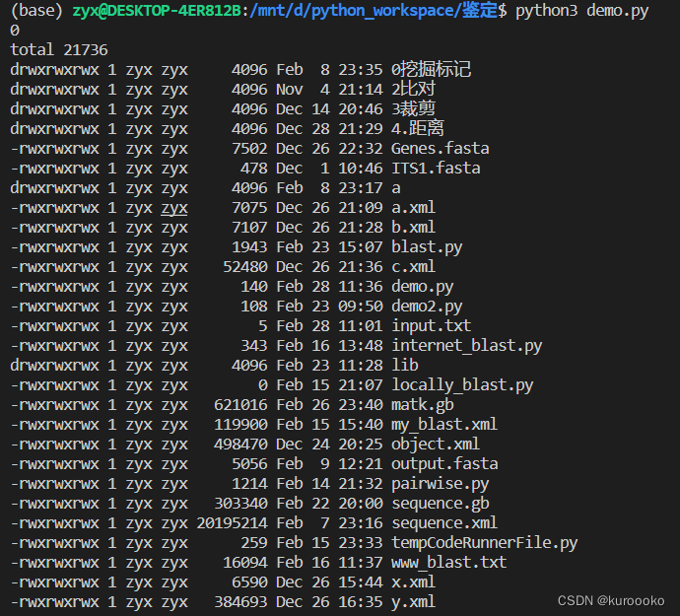Select the directory name 2比对
This screenshot has height=616, width=680.
pyautogui.click(x=413, y=90)
